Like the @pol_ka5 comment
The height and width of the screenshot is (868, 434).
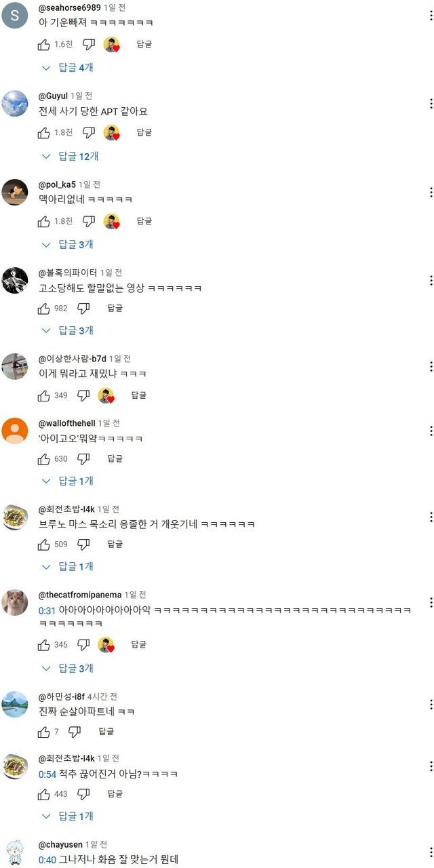pos(44,221)
